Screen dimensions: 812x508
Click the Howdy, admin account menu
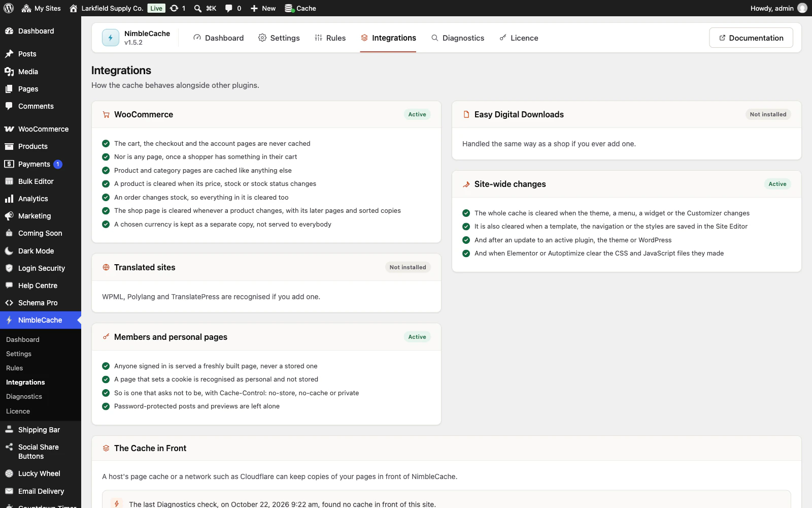tap(779, 8)
